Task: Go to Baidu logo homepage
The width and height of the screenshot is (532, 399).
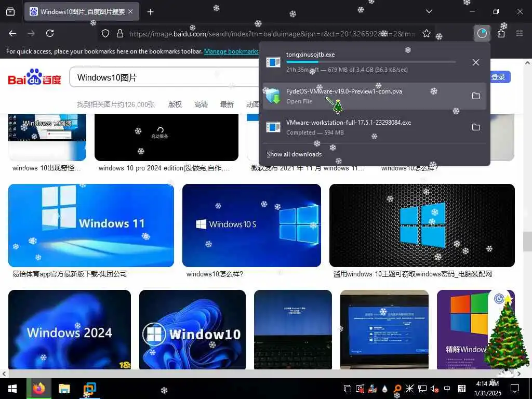Action: pos(35,77)
